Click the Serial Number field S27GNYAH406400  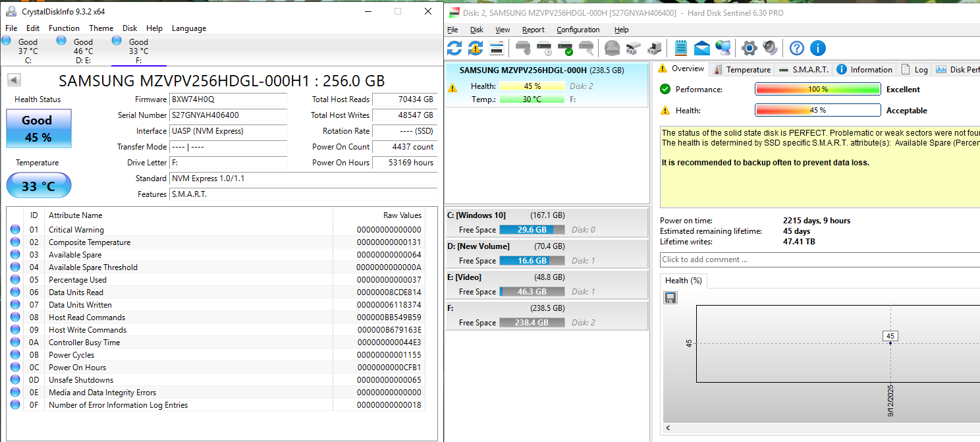(229, 115)
